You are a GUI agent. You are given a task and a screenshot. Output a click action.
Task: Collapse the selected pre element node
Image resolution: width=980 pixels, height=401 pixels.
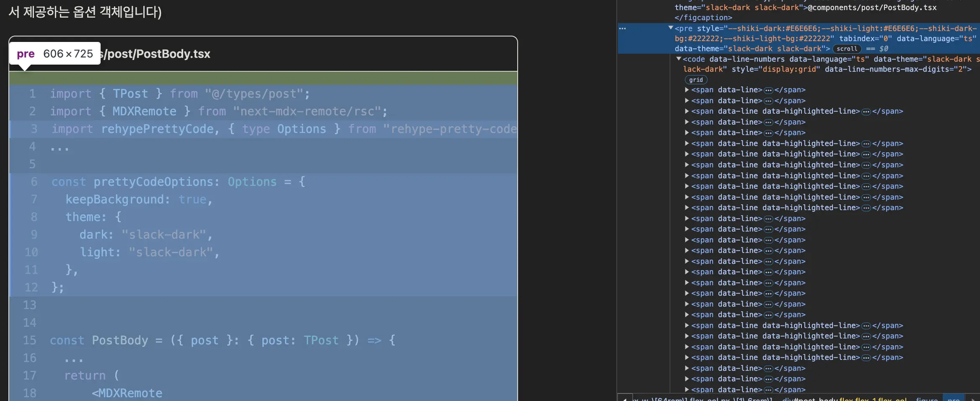pyautogui.click(x=671, y=28)
